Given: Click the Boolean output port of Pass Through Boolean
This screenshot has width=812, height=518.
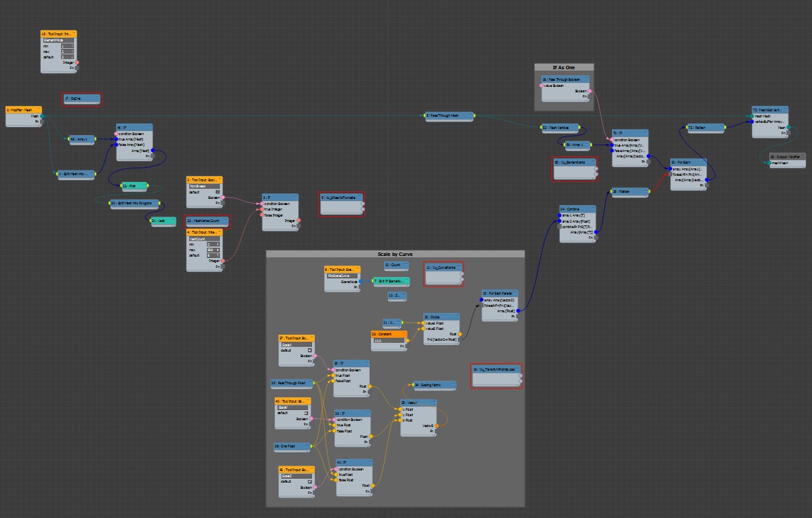Looking at the screenshot, I should (x=589, y=90).
